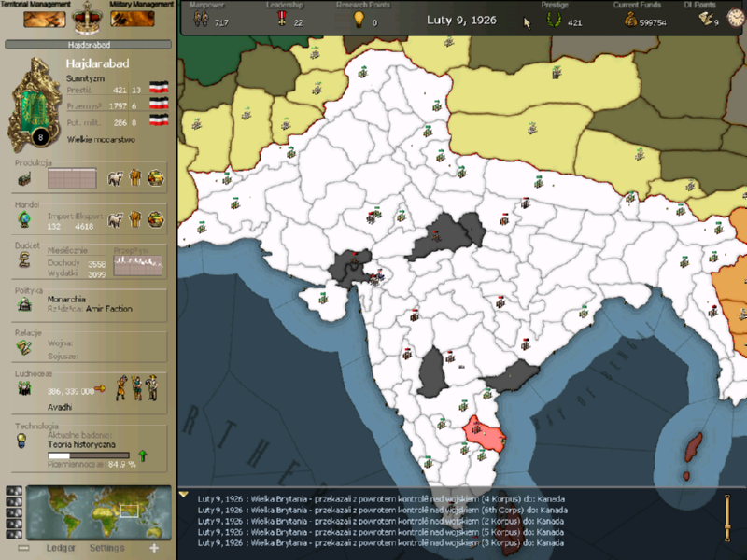Click the Hajdarabad country name bar
Screen dimensions: 747x560
point(88,45)
